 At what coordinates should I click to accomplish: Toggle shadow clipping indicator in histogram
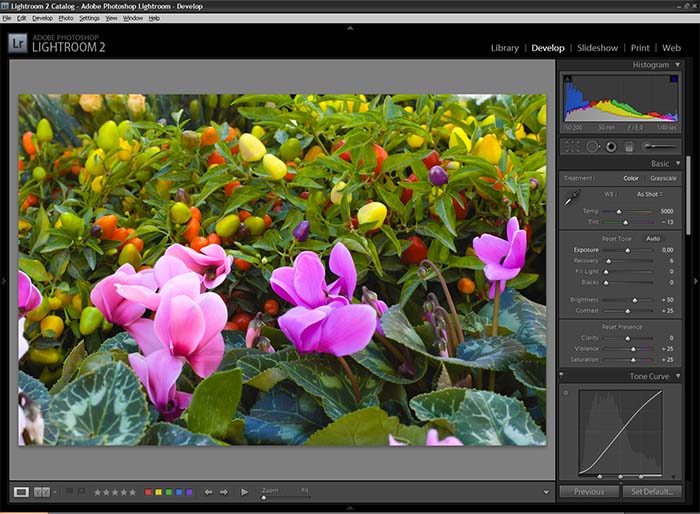coord(567,79)
